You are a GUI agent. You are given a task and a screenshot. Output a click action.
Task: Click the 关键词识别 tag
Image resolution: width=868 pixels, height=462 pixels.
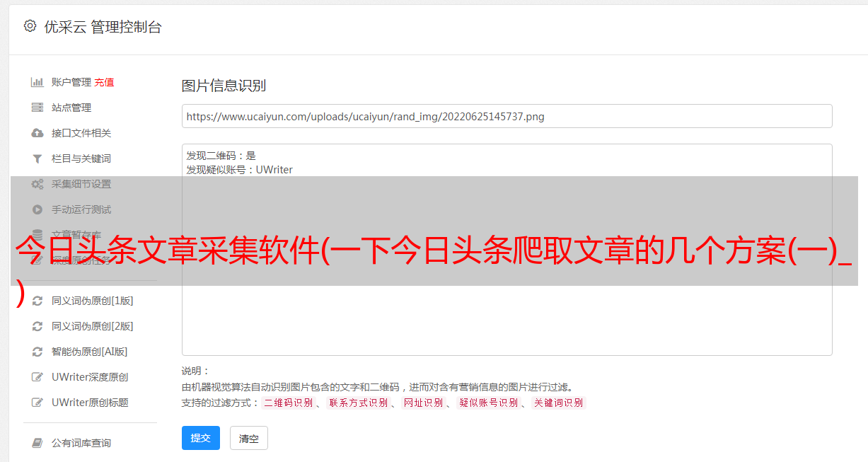click(558, 403)
